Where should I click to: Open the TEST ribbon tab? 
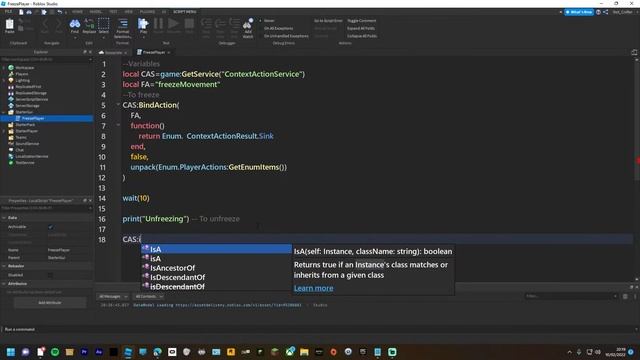tap(113, 12)
